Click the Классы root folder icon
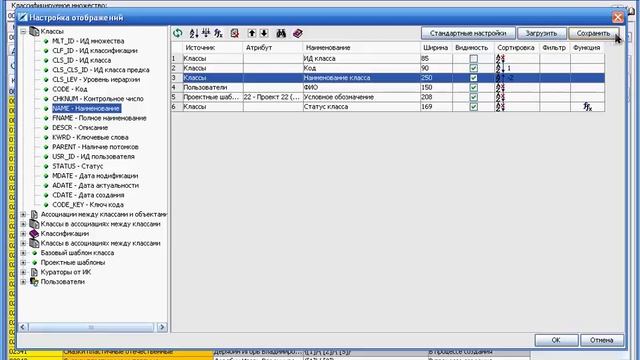 [35, 31]
